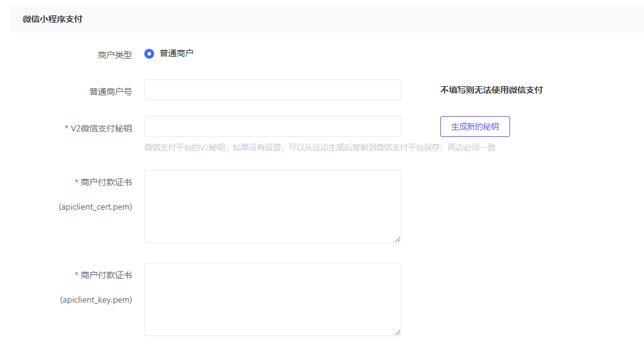
Task: Click the (apiclient_cert.pem) filename text
Action: (95, 207)
